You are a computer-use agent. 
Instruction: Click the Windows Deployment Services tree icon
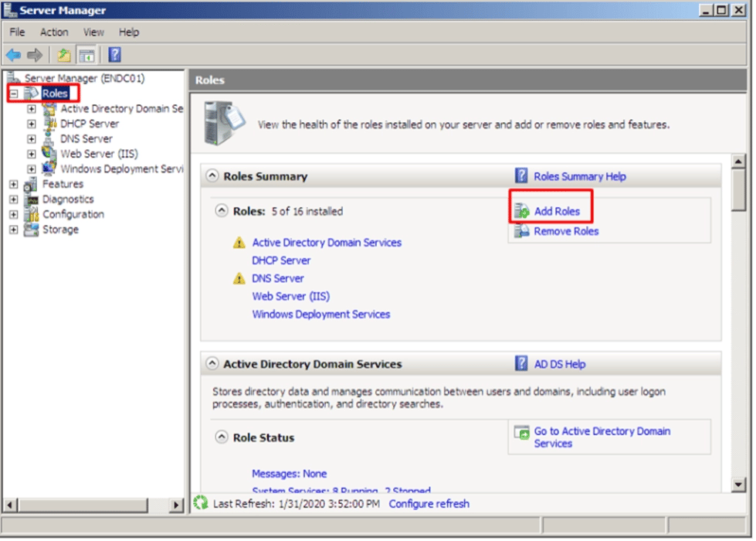tap(49, 168)
